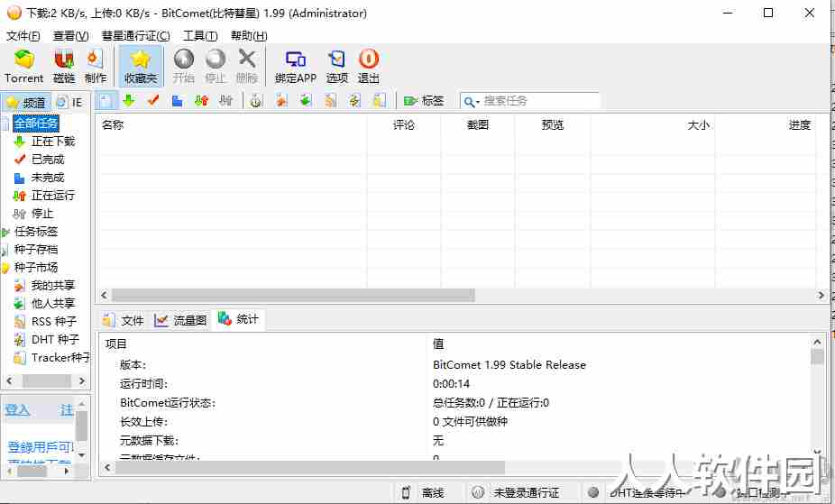Click running up-down arrows icon in filter toolbar
Screen dimensions: 835x504
pos(201,101)
